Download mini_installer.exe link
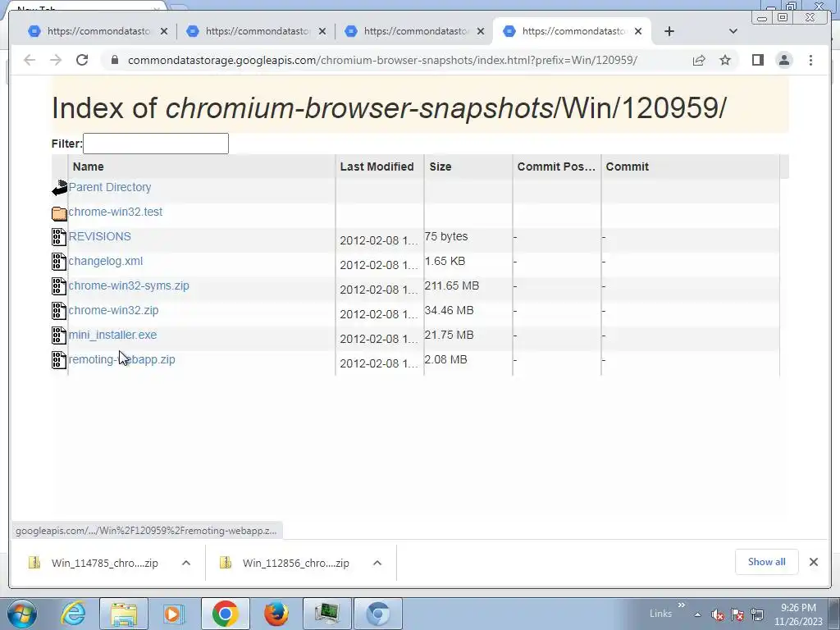Image resolution: width=840 pixels, height=630 pixels. [112, 335]
